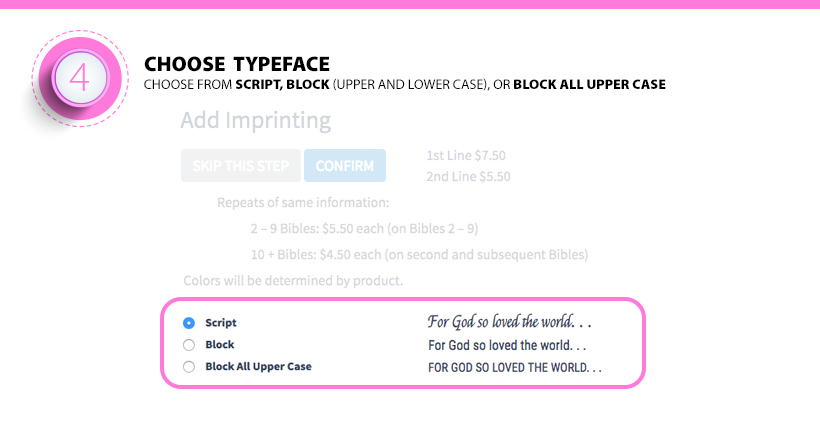The width and height of the screenshot is (820, 440).
Task: Click the all-uppercase sample text
Action: (x=515, y=367)
